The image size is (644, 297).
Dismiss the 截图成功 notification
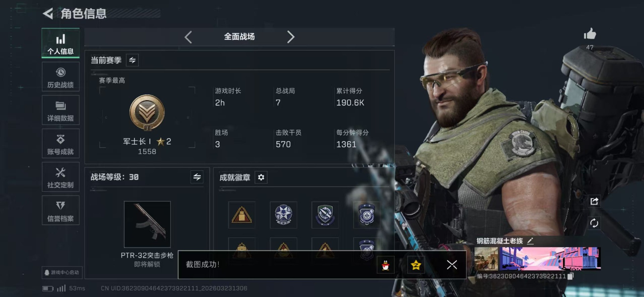coord(452,265)
